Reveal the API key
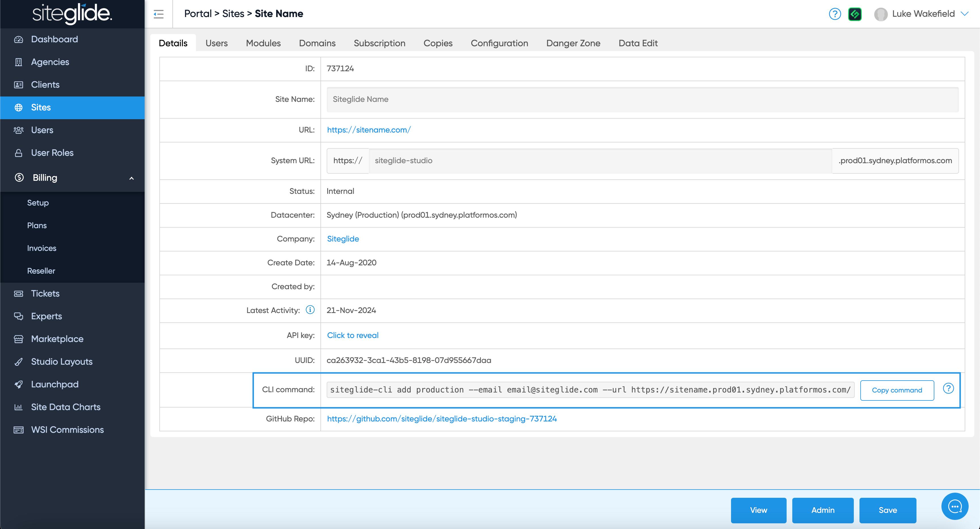980x529 pixels. (353, 335)
